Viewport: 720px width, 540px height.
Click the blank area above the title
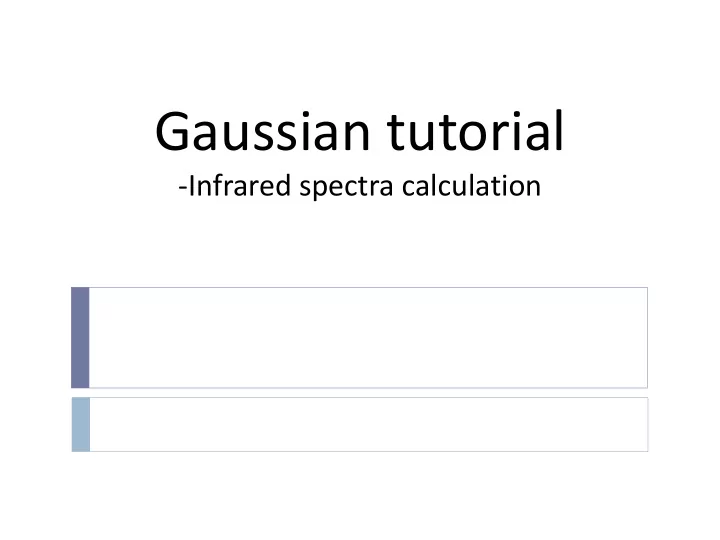pos(360,51)
